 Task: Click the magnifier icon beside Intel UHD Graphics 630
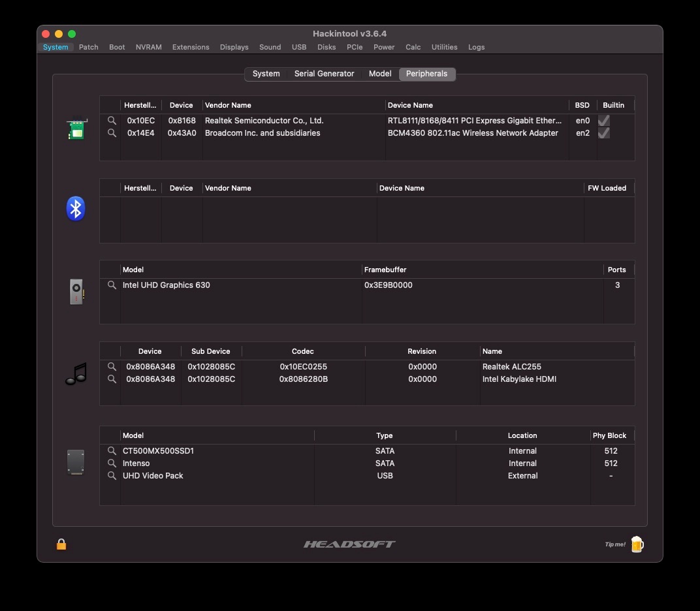[x=112, y=285]
